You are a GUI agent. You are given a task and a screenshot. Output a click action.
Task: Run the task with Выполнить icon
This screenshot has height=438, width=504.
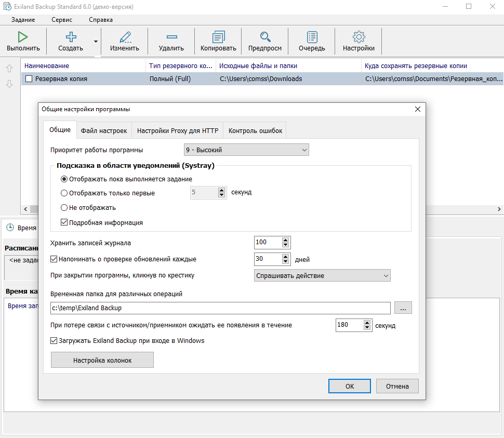tap(23, 37)
